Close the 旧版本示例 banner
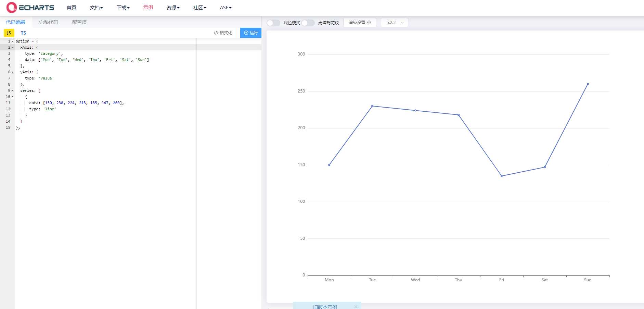Screen dimensions: 644x309 [x=356, y=307]
